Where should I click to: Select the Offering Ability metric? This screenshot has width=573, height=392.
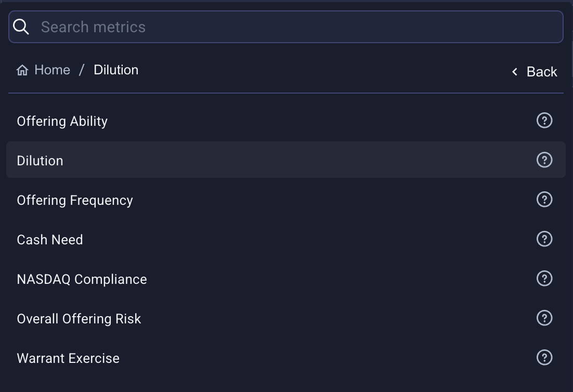(x=62, y=121)
